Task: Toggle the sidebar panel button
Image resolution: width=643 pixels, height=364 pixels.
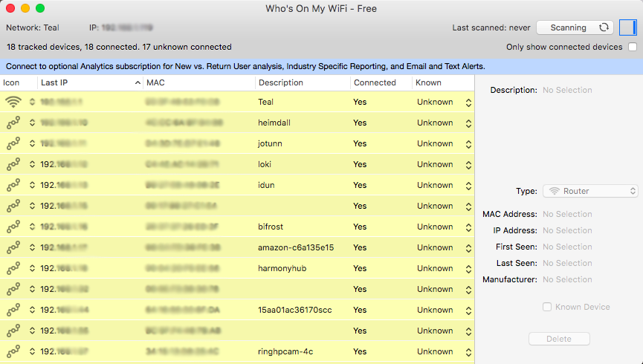Action: [x=628, y=27]
